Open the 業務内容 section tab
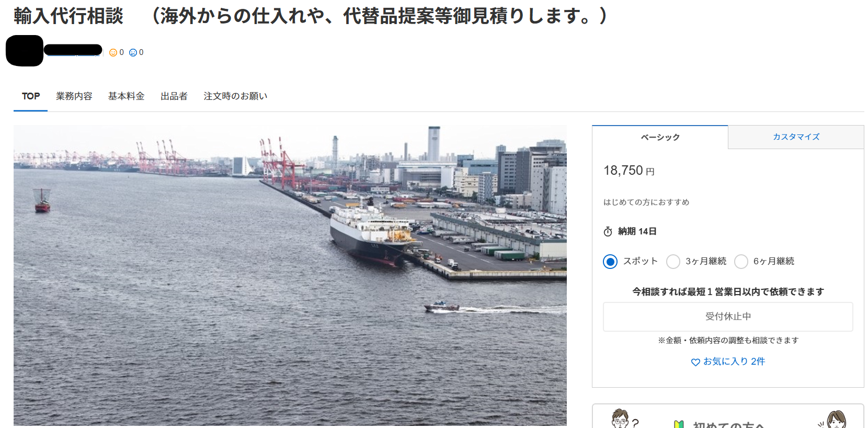Viewport: 868px width, 428px height. (74, 96)
